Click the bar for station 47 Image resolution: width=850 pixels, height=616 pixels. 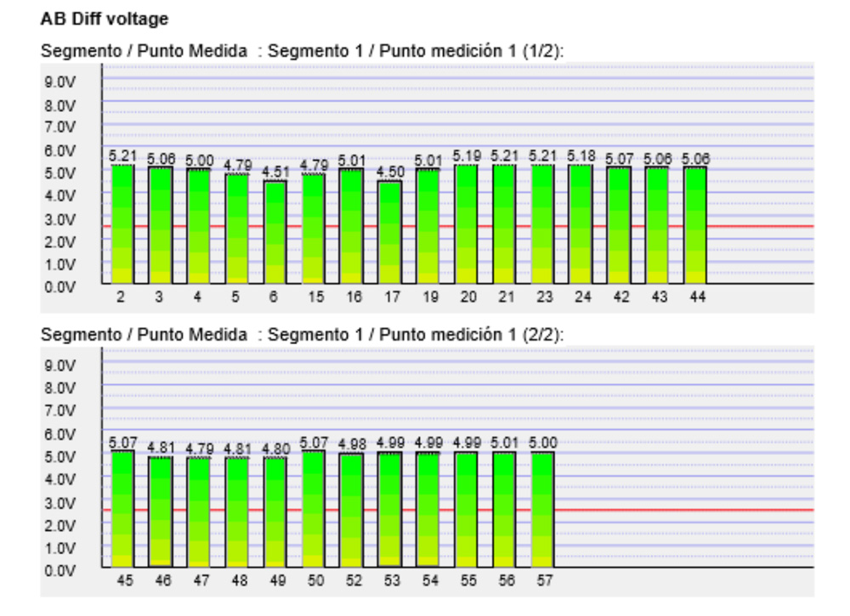click(x=198, y=512)
